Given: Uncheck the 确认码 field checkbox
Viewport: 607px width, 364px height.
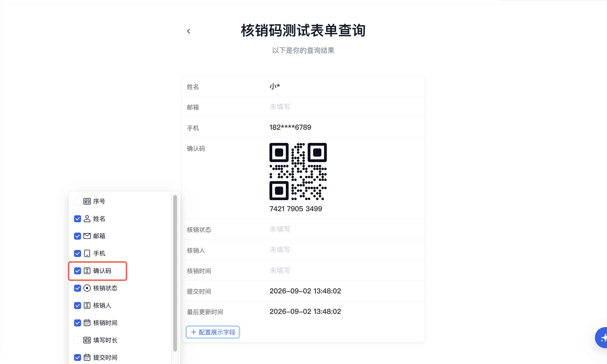Looking at the screenshot, I should click(77, 271).
